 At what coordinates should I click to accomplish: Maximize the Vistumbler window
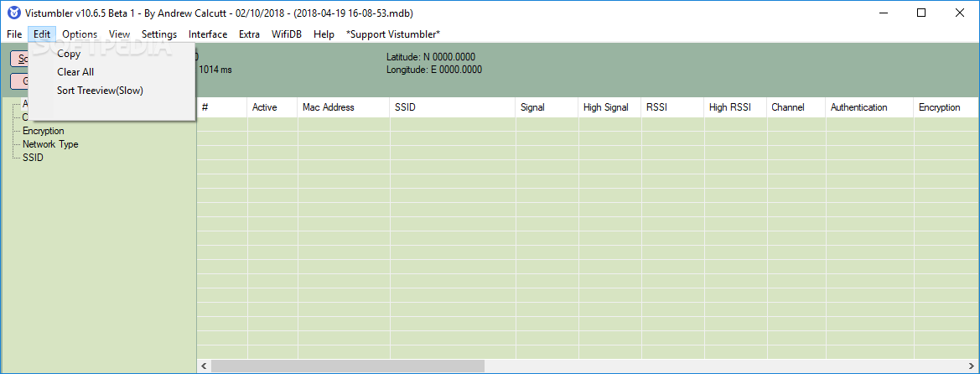[x=921, y=13]
